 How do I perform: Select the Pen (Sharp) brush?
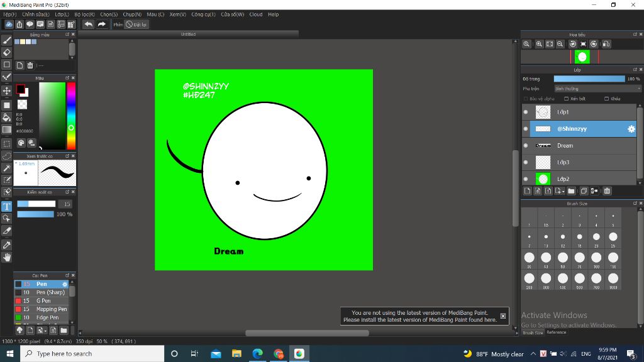[x=41, y=293]
